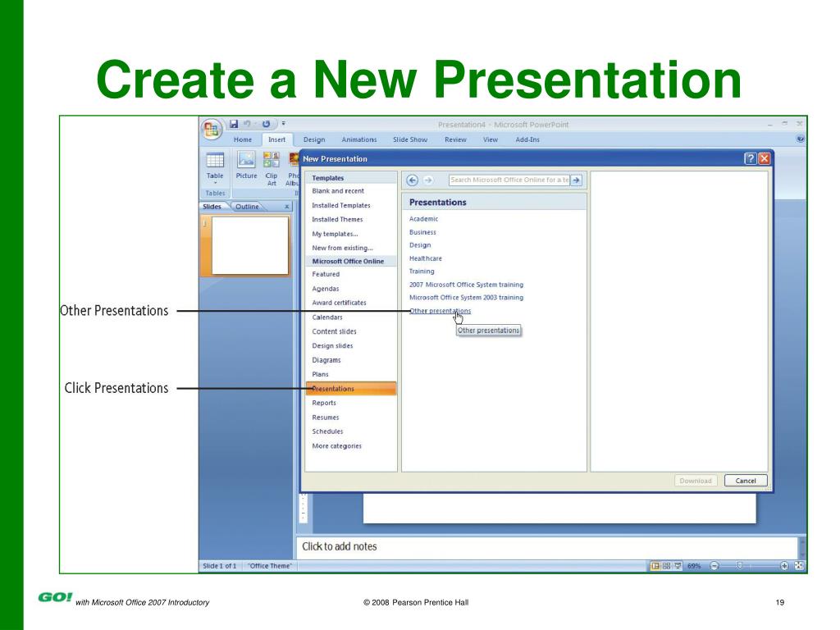This screenshot has height=630, width=840.
Task: Select the Outline pane tab
Action: 247,206
